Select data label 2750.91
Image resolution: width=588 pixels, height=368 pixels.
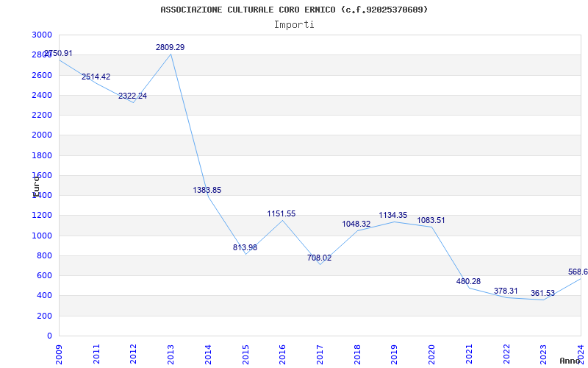[58, 53]
